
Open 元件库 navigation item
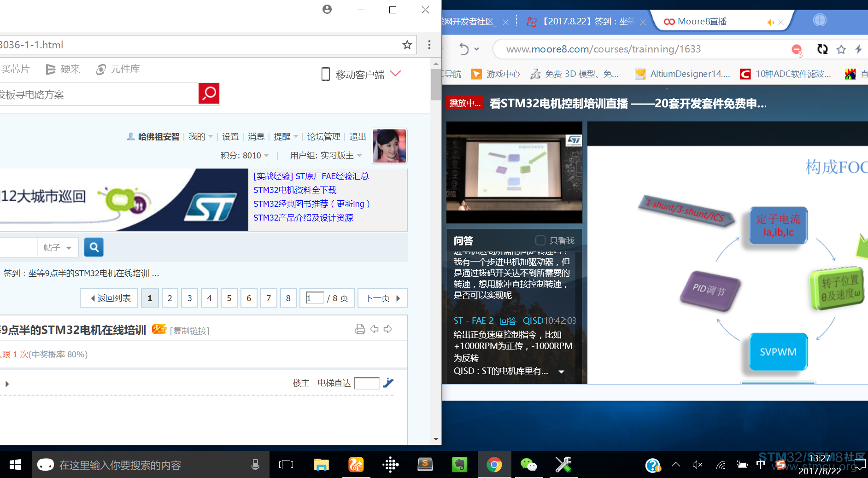(x=118, y=69)
